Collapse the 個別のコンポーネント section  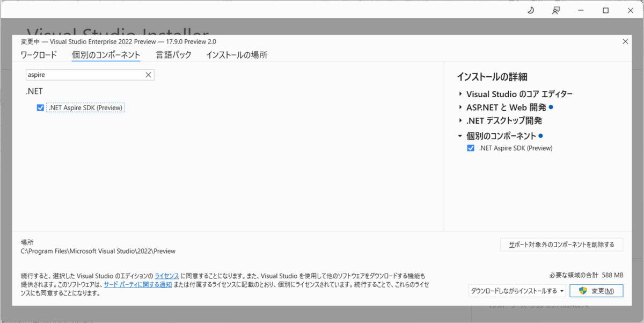[460, 135]
